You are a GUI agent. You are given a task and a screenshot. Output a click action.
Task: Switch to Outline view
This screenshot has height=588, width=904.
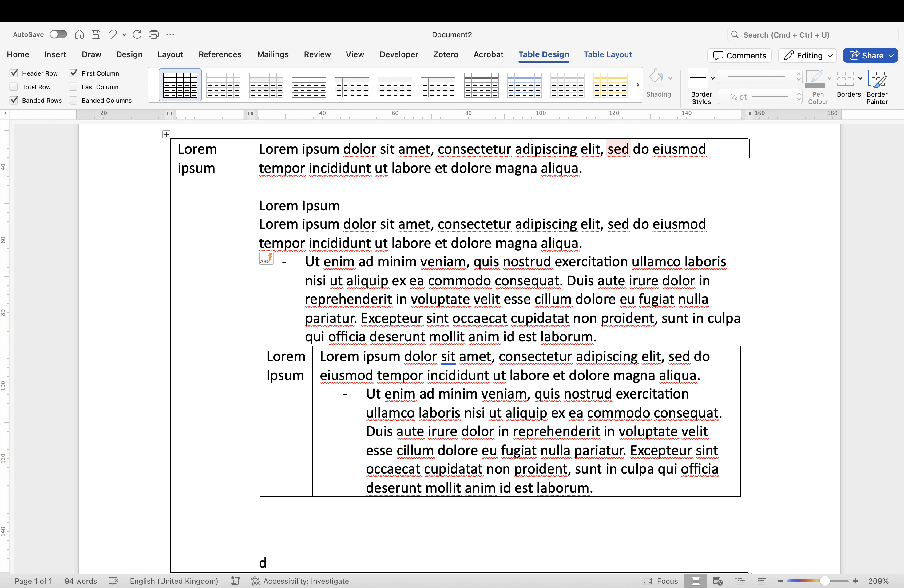pyautogui.click(x=740, y=581)
